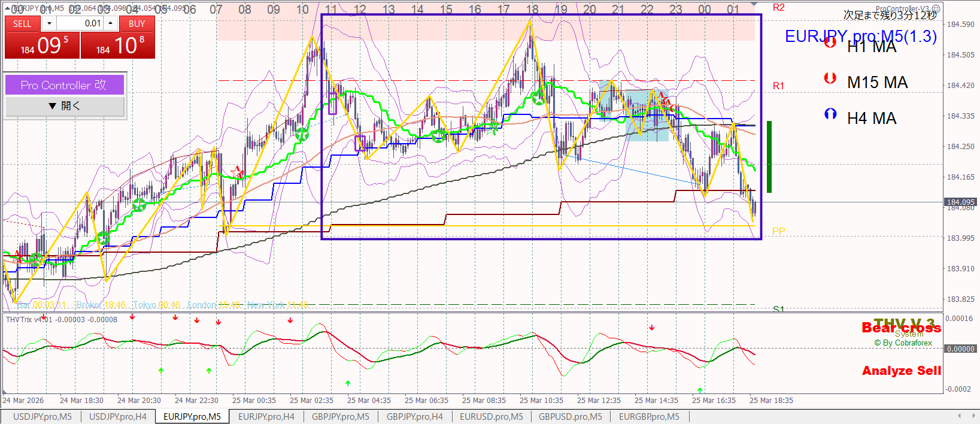
Task: Collapse one-click trading panel with top-left triangle
Action: click(x=8, y=8)
